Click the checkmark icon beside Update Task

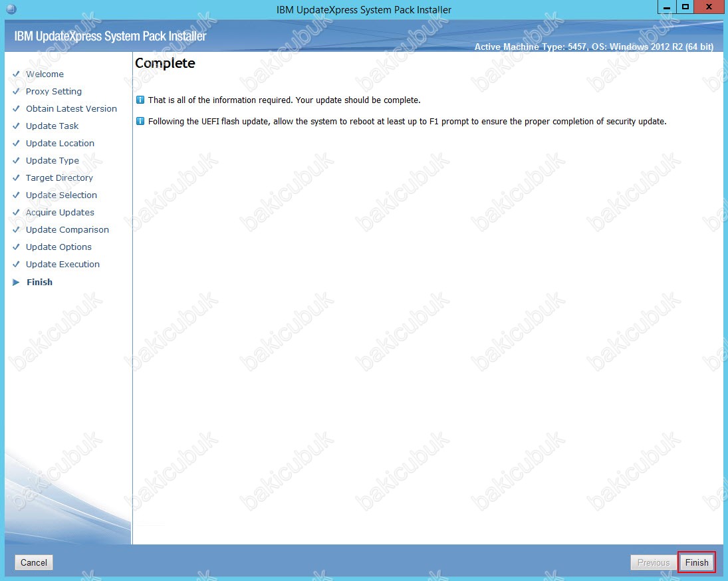[x=16, y=125]
